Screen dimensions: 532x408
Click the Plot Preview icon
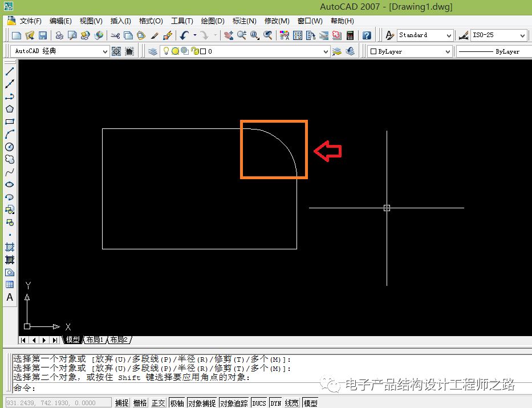(72, 35)
